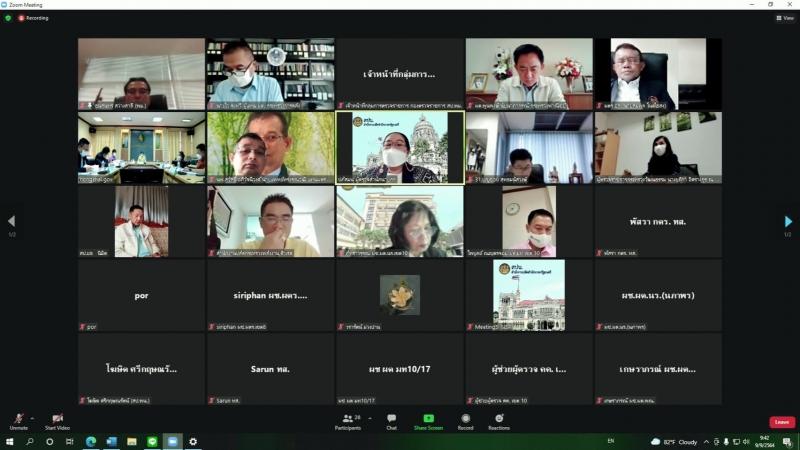Screen dimensions: 800x450
Task: Select the conference room video tile
Action: [141, 147]
